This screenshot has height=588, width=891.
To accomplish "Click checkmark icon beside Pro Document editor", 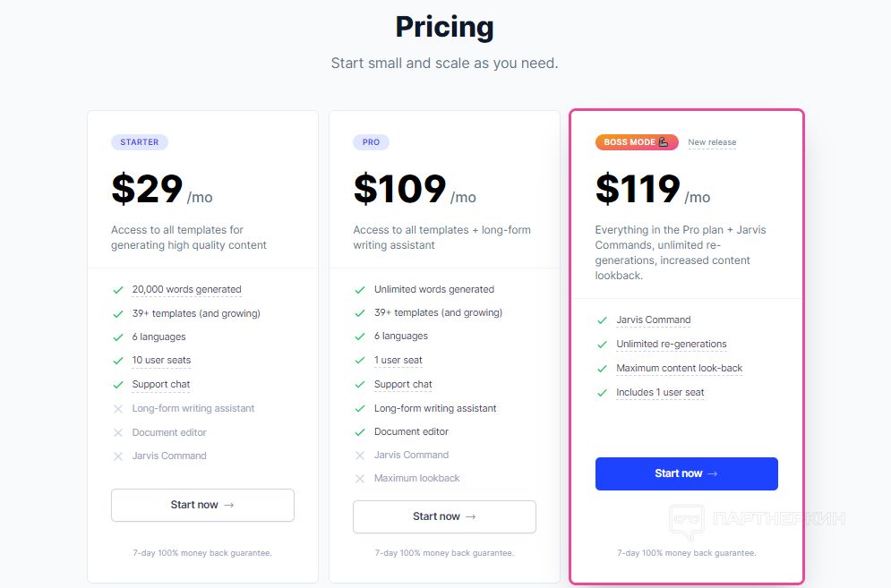I will 360,432.
